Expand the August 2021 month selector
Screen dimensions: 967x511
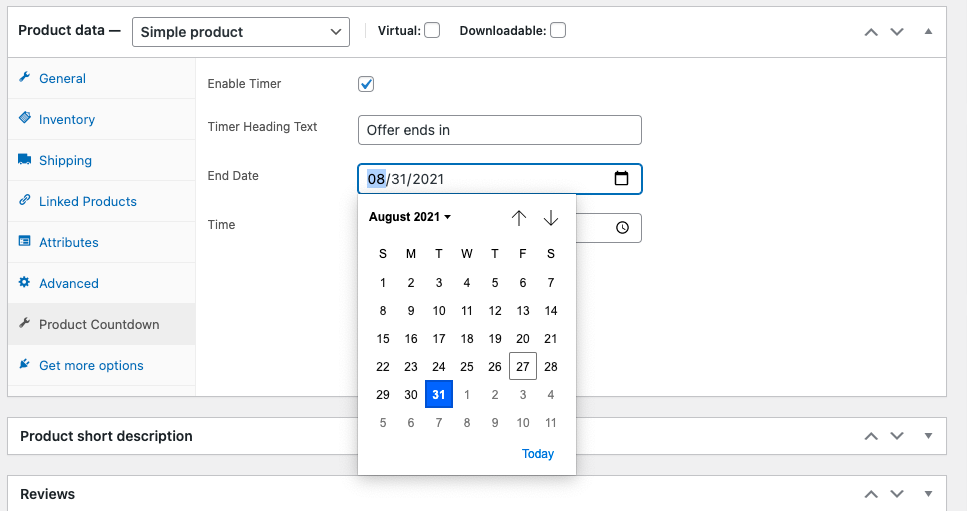[410, 217]
